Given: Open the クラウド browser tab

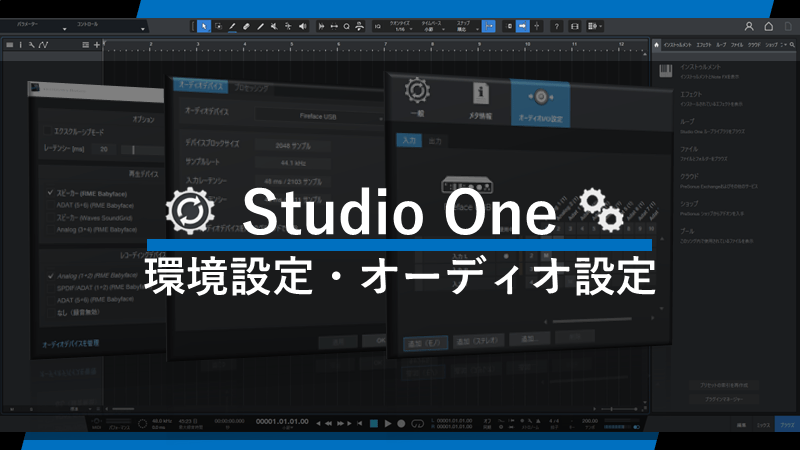Looking at the screenshot, I should click(754, 45).
